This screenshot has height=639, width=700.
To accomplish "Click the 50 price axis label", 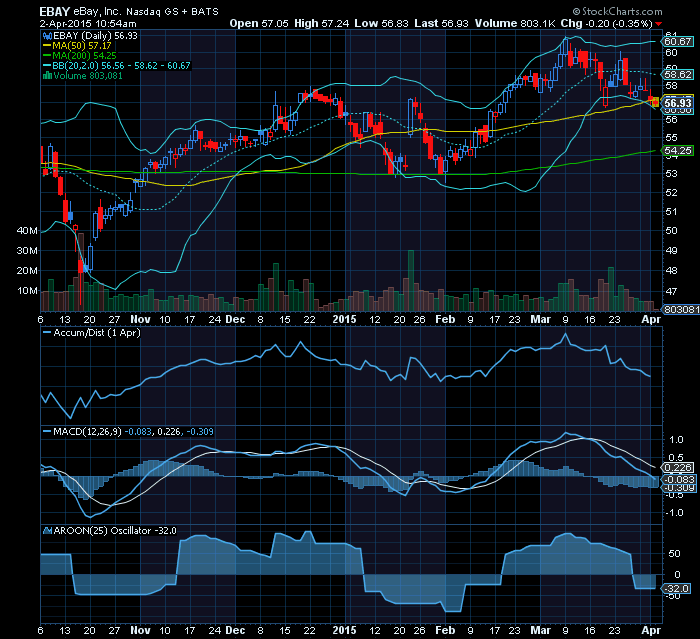I will coord(671,231).
